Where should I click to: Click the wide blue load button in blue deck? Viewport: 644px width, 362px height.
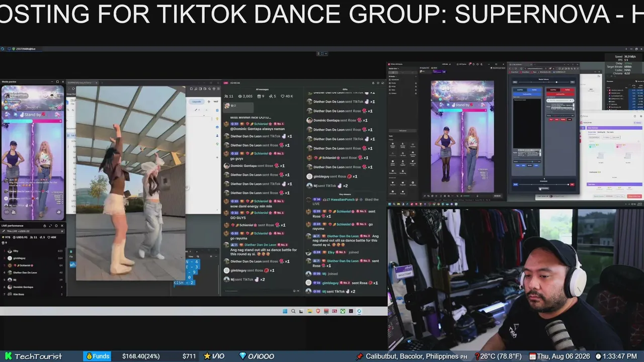[526, 94]
